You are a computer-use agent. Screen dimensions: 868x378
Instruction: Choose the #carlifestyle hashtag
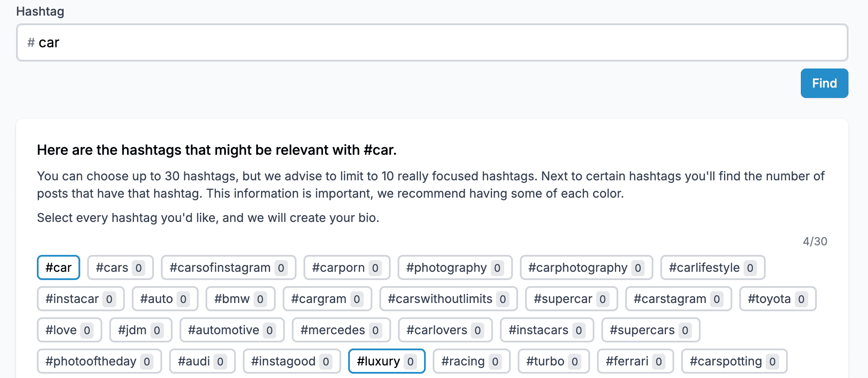712,267
